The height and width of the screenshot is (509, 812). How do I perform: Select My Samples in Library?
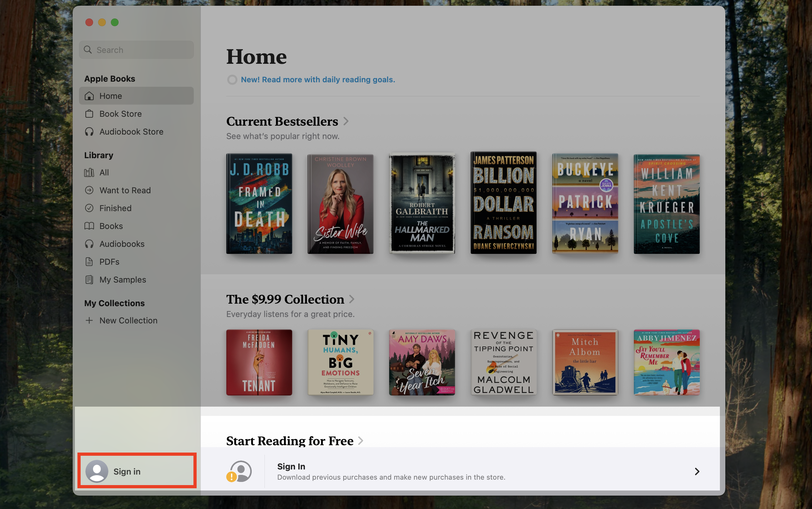click(136, 279)
